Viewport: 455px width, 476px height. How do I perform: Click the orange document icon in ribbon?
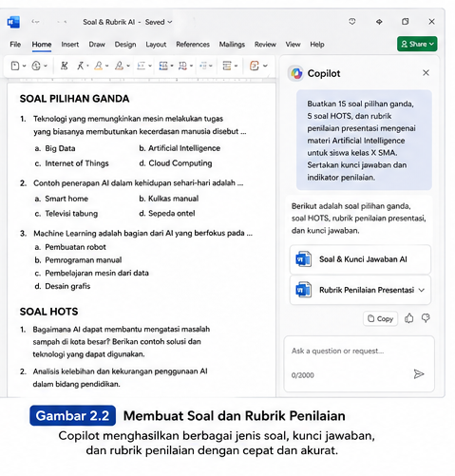coord(255,66)
